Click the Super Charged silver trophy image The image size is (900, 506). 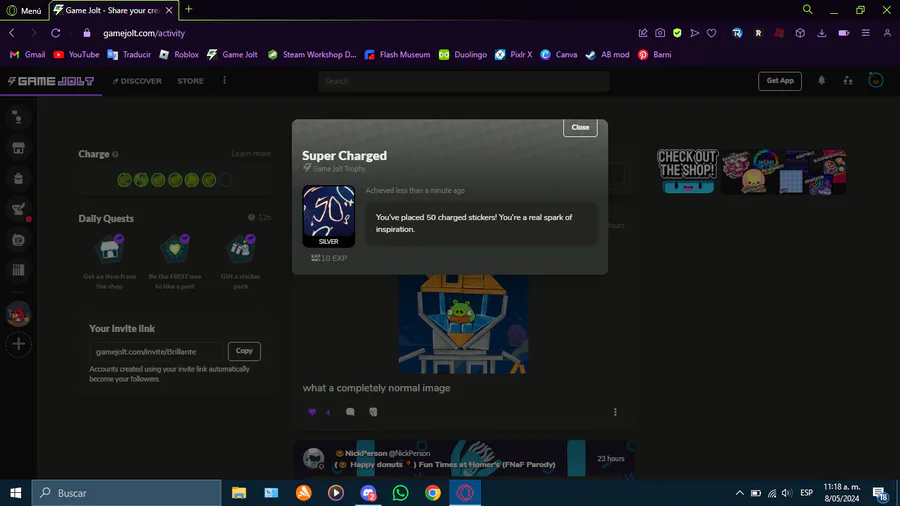(328, 216)
